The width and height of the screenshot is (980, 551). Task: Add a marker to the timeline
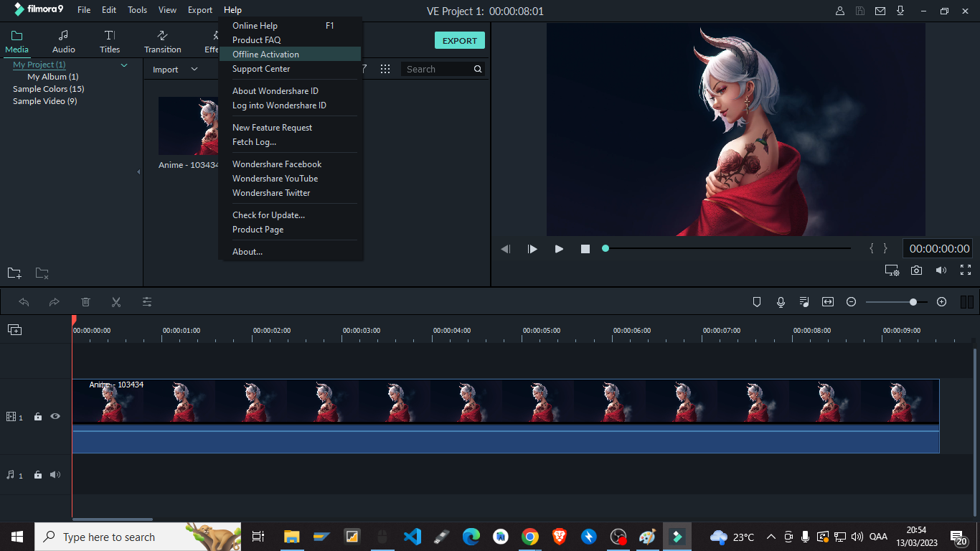(x=756, y=302)
